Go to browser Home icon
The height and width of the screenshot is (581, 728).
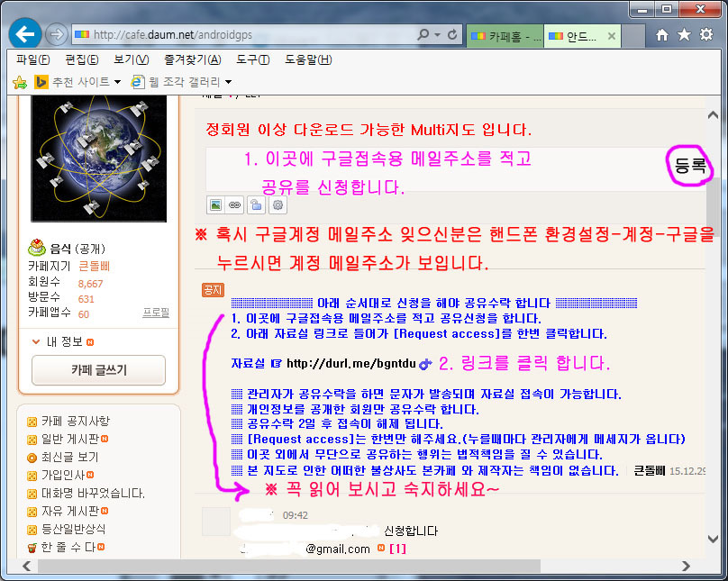[x=662, y=35]
